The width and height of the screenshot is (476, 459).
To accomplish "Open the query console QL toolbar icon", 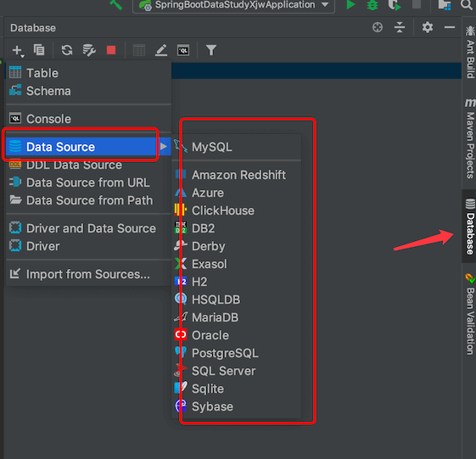I will click(183, 50).
